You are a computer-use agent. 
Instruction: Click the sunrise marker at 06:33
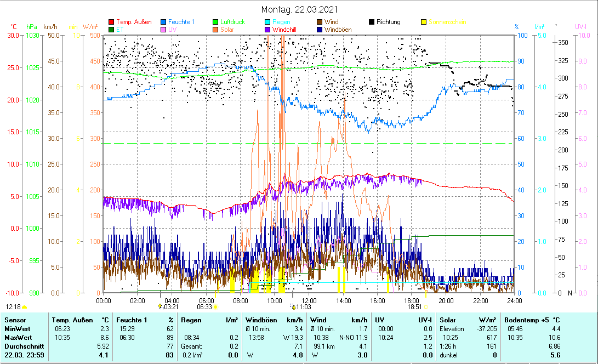(215, 308)
